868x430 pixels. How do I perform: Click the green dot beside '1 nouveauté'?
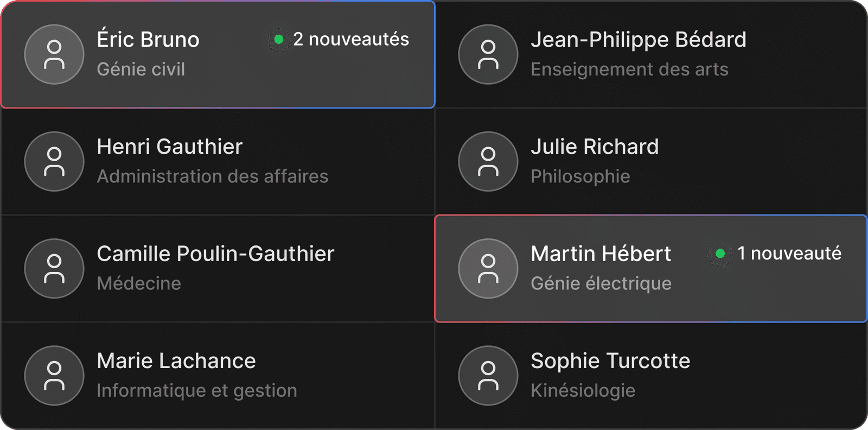coord(720,254)
